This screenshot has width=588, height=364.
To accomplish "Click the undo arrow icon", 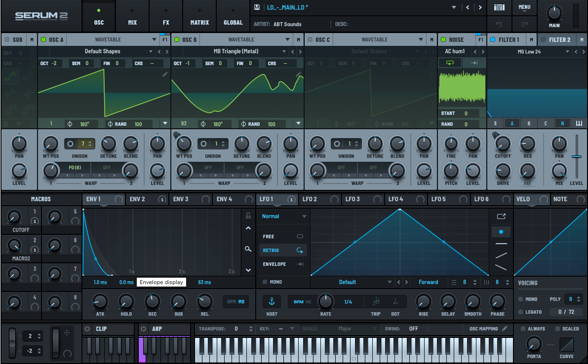I will (499, 24).
